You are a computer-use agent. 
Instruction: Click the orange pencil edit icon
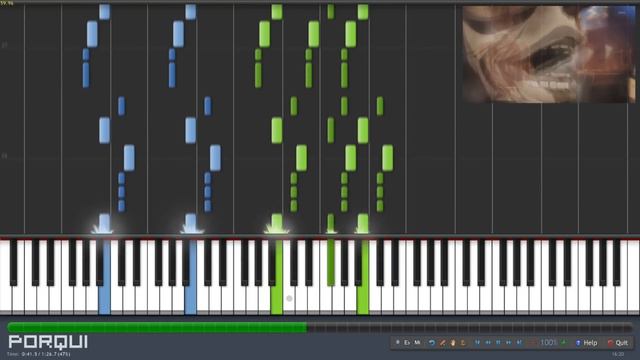click(442, 343)
